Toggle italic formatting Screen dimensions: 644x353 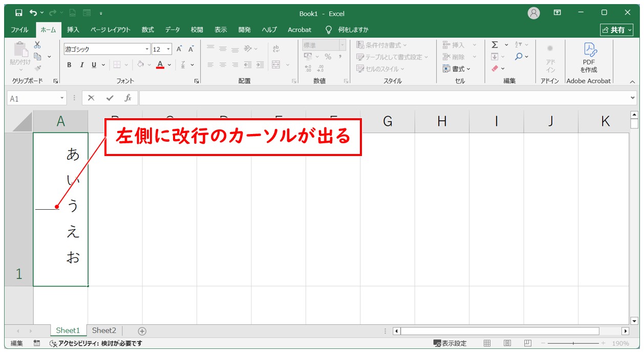click(82, 65)
